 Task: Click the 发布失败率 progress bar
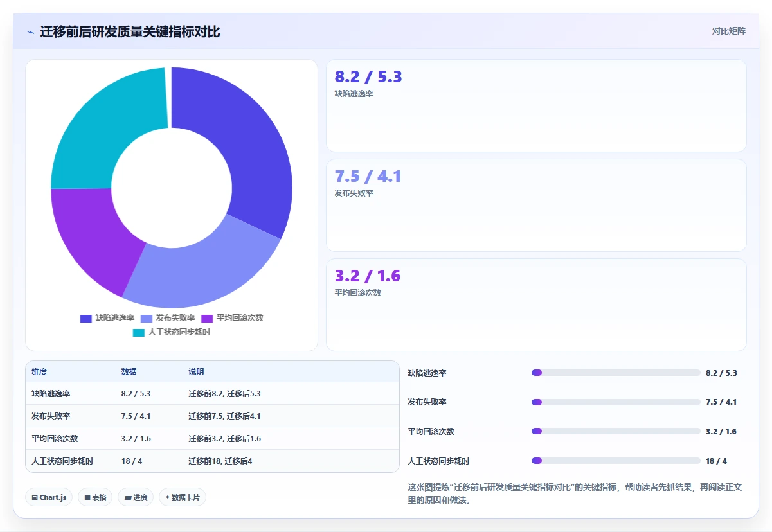616,402
